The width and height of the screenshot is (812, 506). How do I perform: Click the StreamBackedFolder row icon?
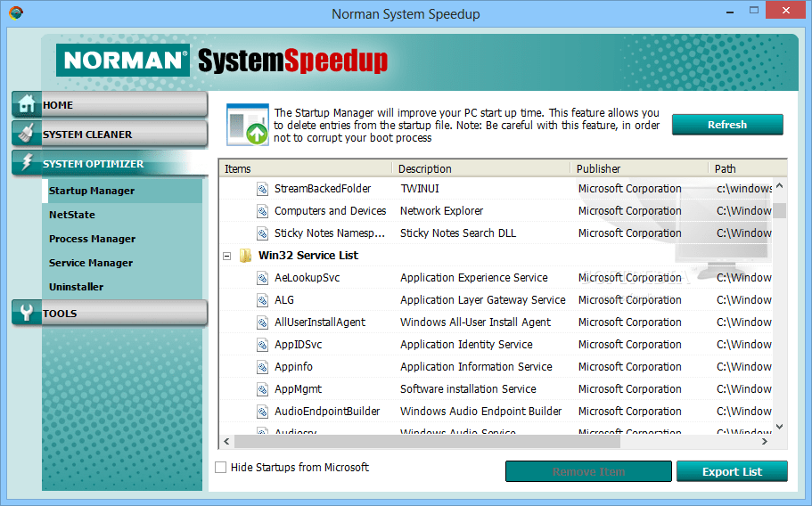click(x=263, y=189)
